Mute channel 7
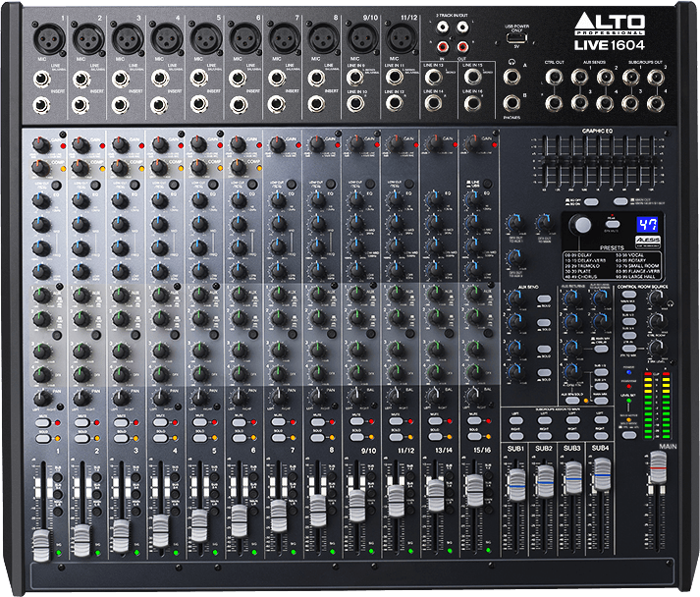Viewport: 700px width, 597px height. click(x=278, y=422)
